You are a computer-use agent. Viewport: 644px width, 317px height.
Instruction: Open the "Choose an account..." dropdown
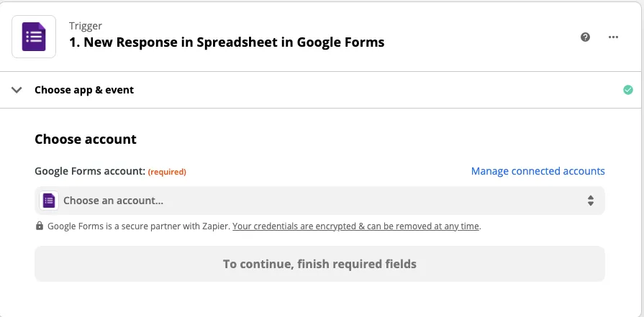pos(319,201)
